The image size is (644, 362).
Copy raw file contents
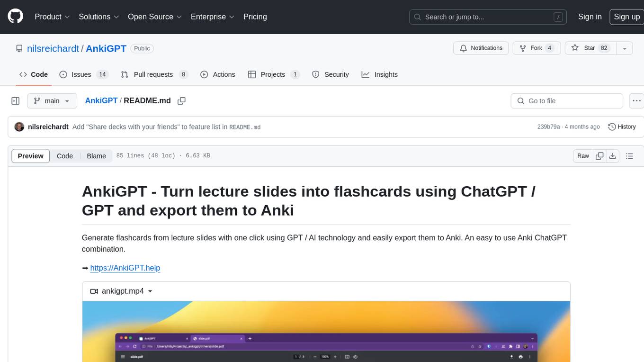(600, 156)
